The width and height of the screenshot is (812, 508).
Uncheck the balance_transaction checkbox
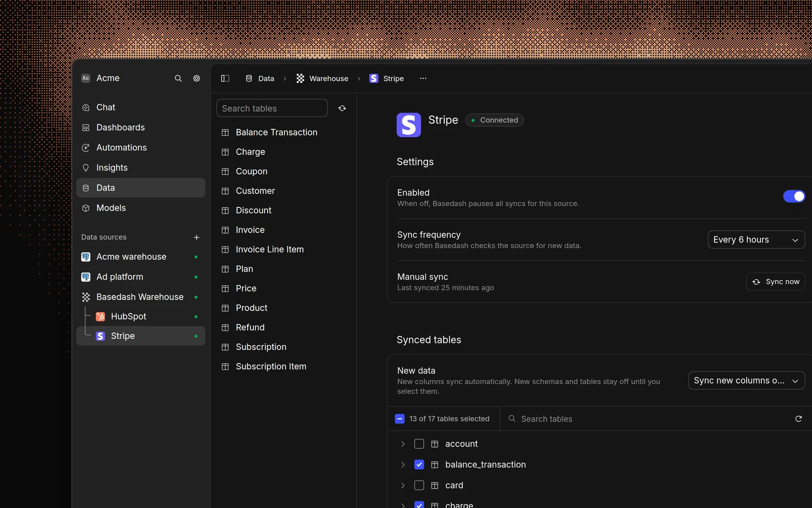click(419, 465)
